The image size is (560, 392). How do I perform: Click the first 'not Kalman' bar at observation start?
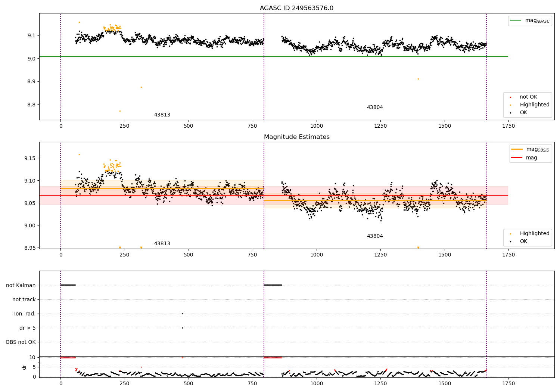[x=68, y=285]
